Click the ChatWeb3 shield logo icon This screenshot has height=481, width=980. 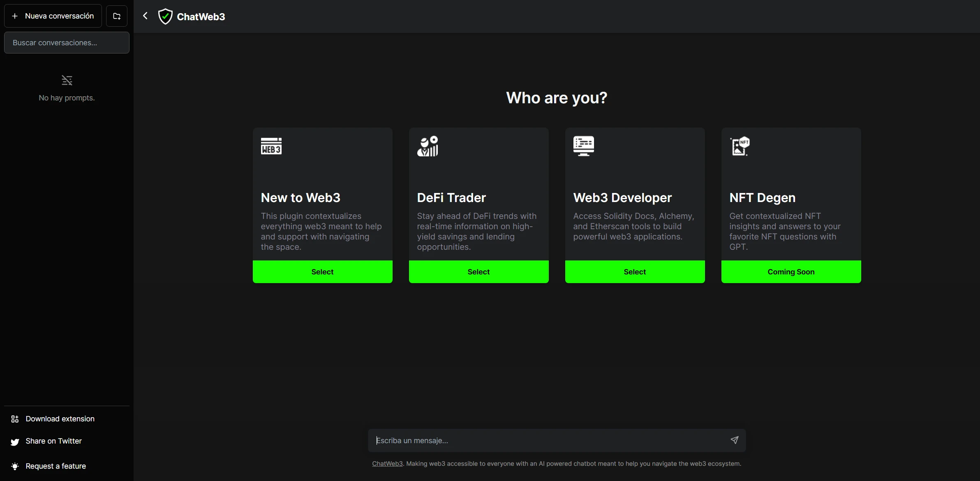165,16
